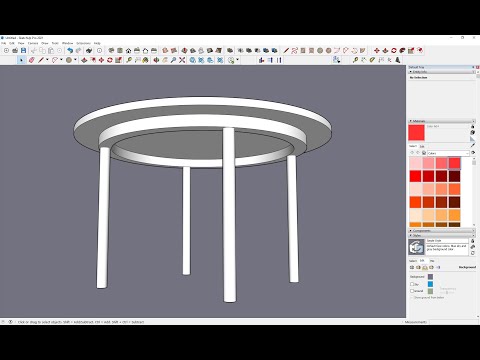The width and height of the screenshot is (480, 360).
Task: Click the Background color swatch
Action: pos(430,277)
